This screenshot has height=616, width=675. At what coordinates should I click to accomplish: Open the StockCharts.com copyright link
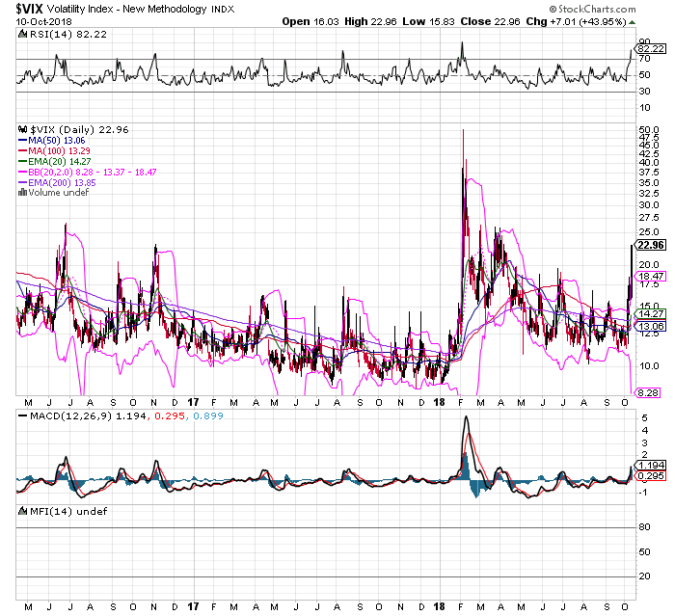(592, 9)
